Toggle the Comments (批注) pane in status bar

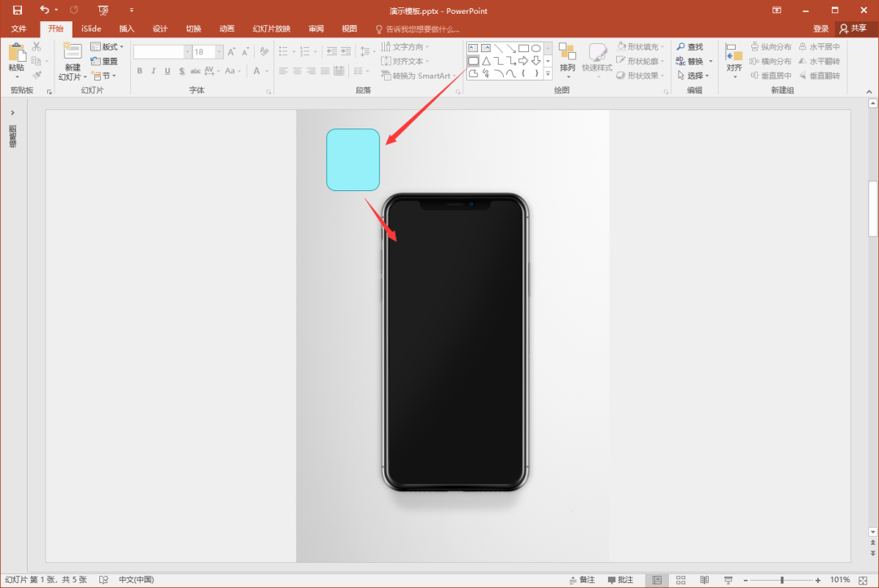click(620, 580)
